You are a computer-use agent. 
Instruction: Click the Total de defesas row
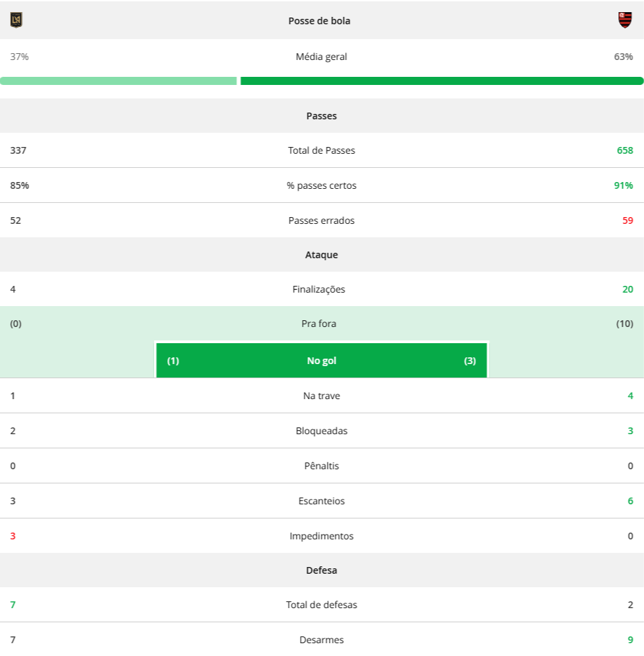pyautogui.click(x=322, y=605)
